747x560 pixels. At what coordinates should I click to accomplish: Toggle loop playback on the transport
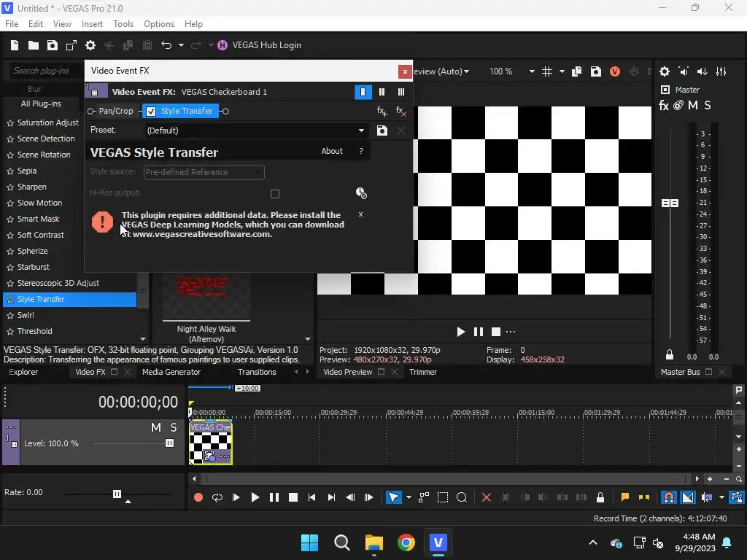[217, 497]
